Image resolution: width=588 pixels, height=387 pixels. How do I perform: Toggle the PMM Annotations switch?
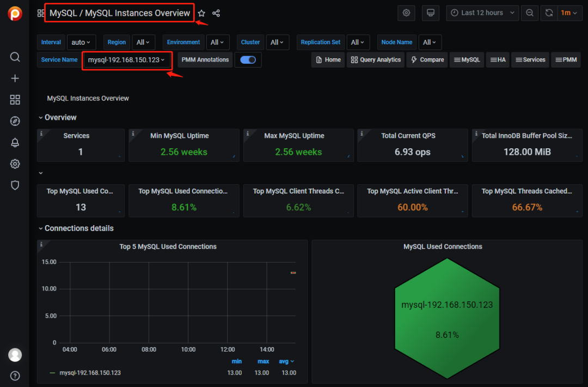[248, 59]
